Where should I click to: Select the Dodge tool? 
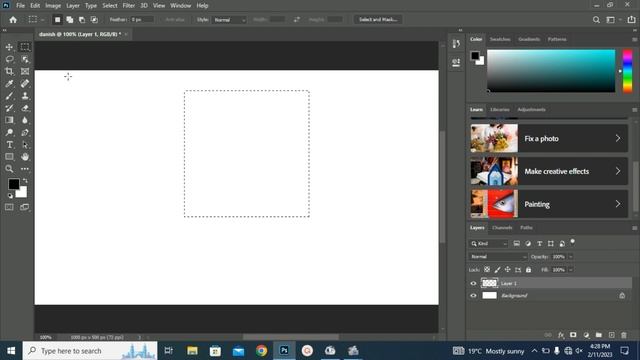pyautogui.click(x=9, y=132)
